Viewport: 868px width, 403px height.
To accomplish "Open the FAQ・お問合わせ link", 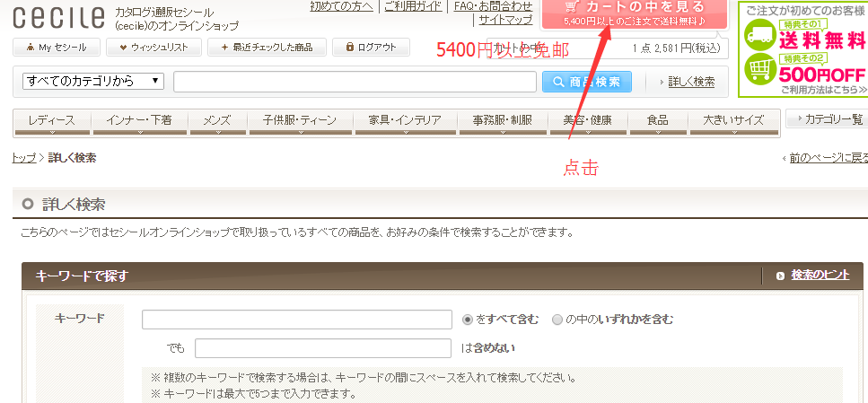I will pyautogui.click(x=493, y=6).
